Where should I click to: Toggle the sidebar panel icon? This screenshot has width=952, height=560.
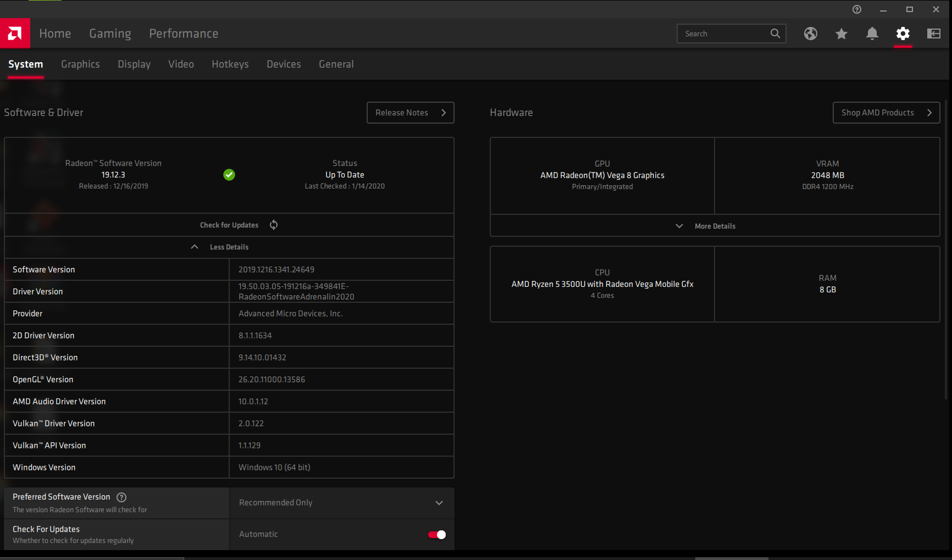point(934,34)
